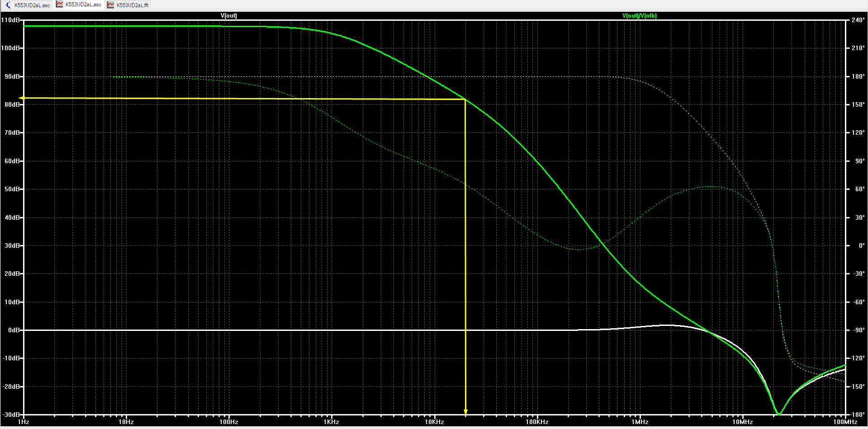Click the 1Hz frequency axis label

(x=24, y=422)
